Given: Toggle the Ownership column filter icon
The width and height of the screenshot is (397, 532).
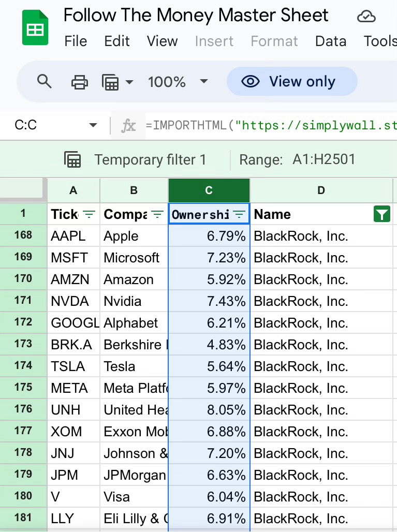Looking at the screenshot, I should [x=239, y=214].
